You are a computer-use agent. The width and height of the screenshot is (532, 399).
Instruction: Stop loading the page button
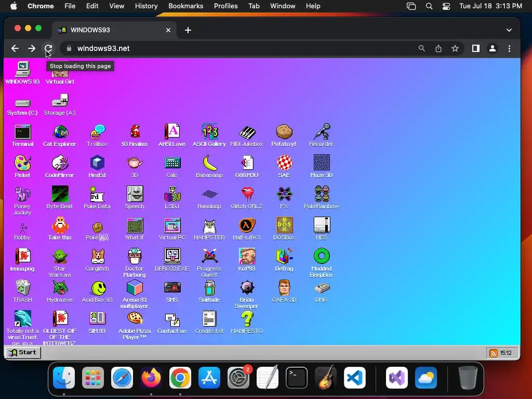tap(48, 48)
